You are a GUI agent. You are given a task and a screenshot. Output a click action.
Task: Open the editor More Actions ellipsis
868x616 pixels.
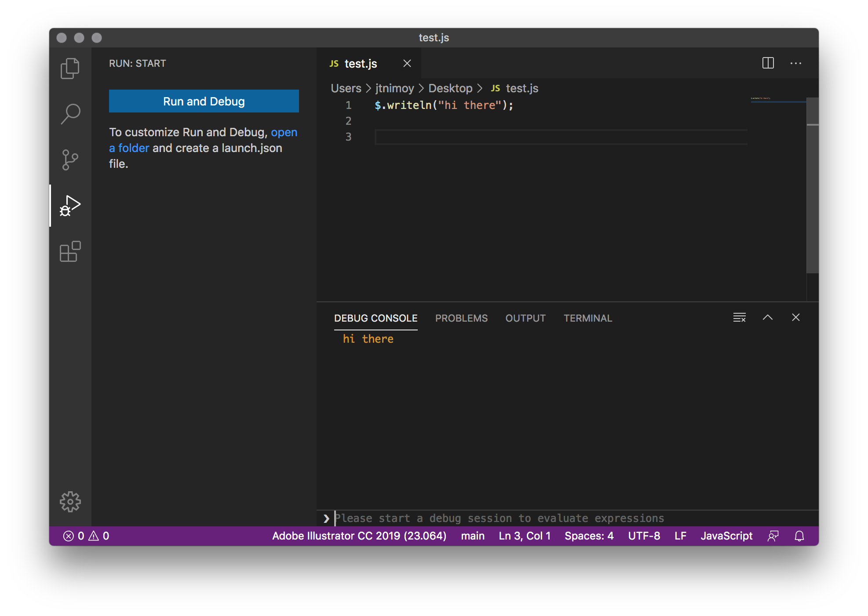(x=796, y=63)
